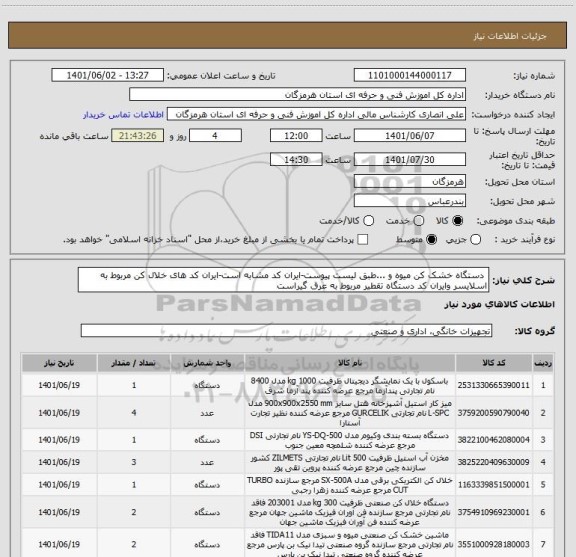Screen dimensions: 576x557
Task: Click the deadline time field 12:00
Action: click(x=296, y=136)
